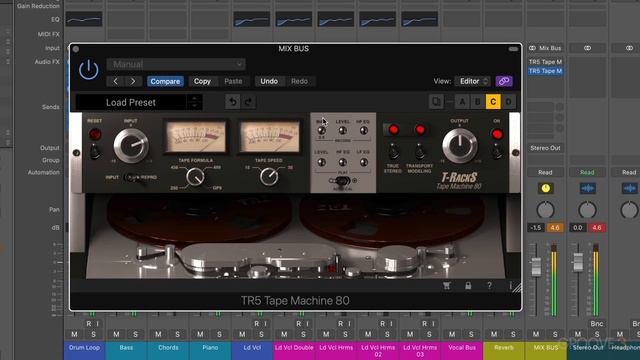Click the Stereo Out waveform channel icon

[x=587, y=188]
